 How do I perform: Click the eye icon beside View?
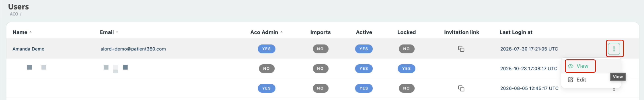pyautogui.click(x=570, y=66)
